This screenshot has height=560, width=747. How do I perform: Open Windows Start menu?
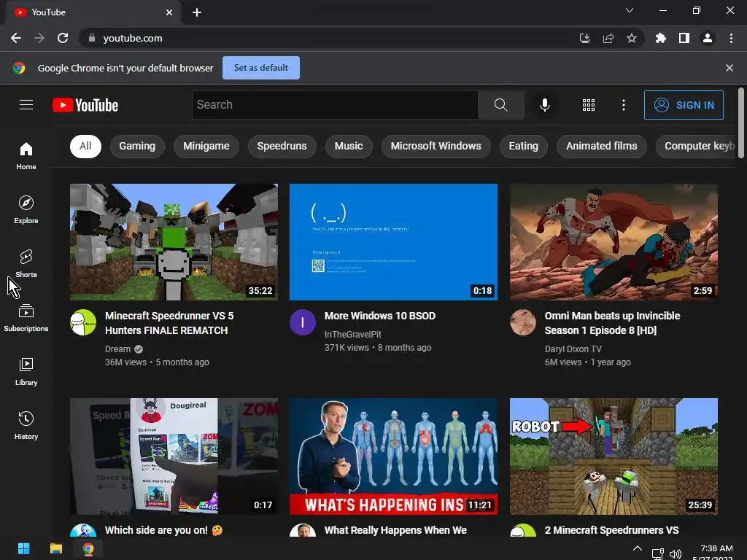24,548
